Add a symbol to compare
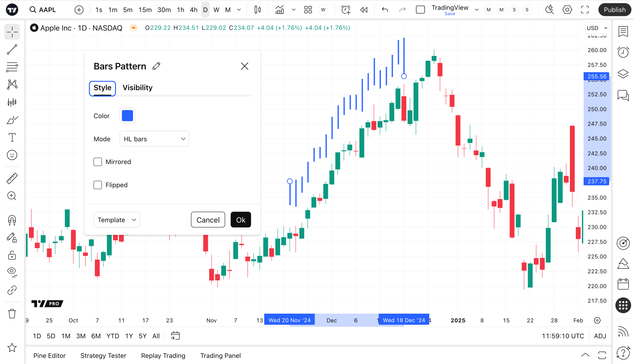This screenshot has width=634, height=364. point(79,10)
